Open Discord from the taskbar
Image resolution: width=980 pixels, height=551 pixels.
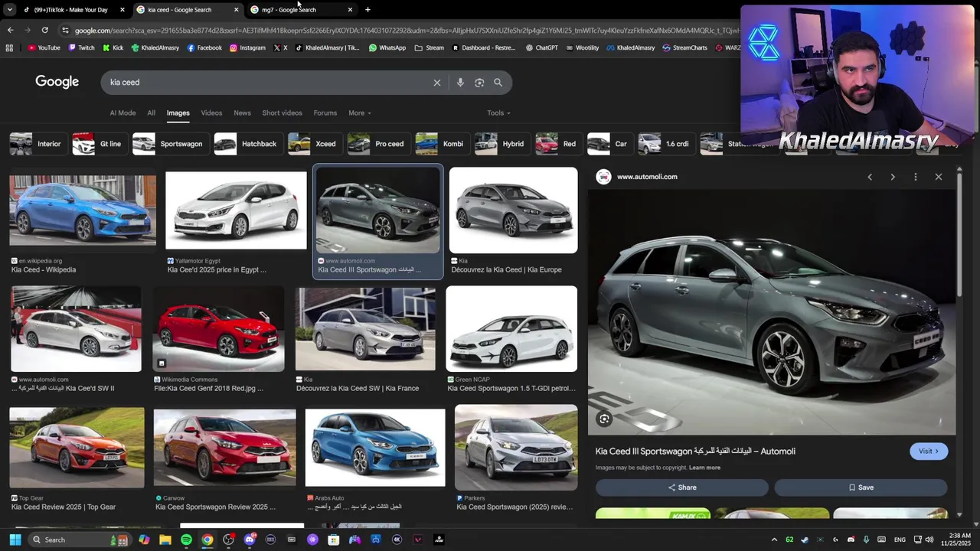click(x=250, y=540)
